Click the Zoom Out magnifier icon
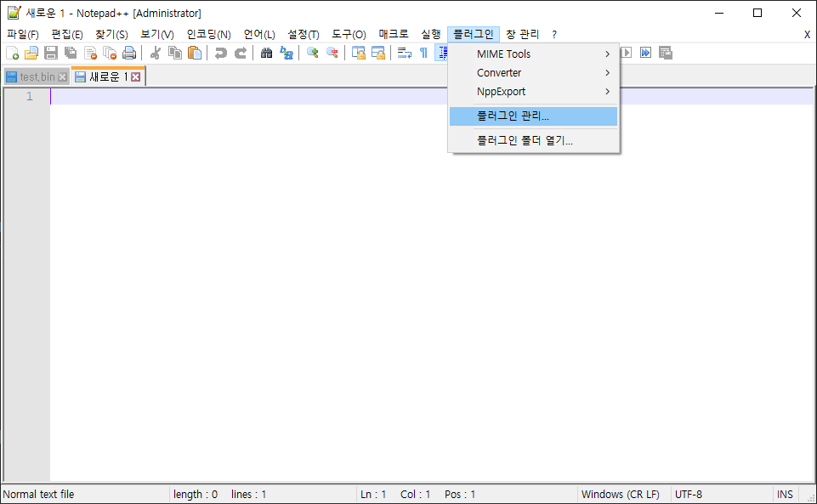817x504 pixels. click(x=332, y=53)
